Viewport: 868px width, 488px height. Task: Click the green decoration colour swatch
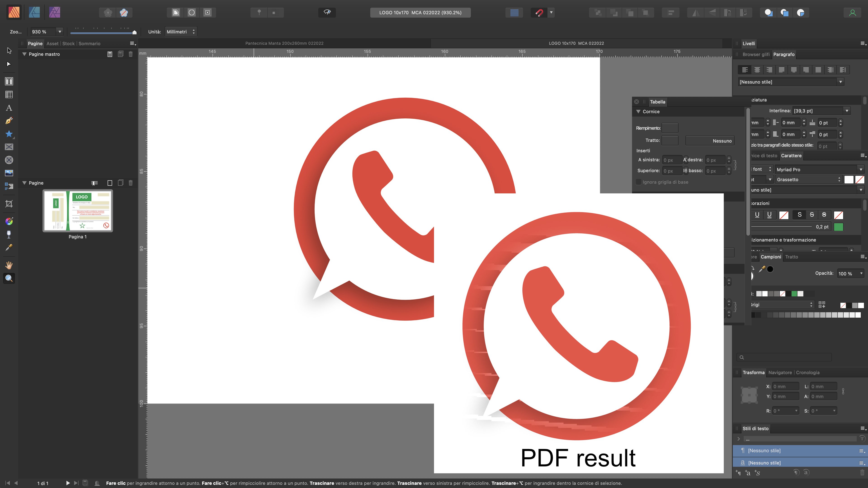[x=838, y=227]
